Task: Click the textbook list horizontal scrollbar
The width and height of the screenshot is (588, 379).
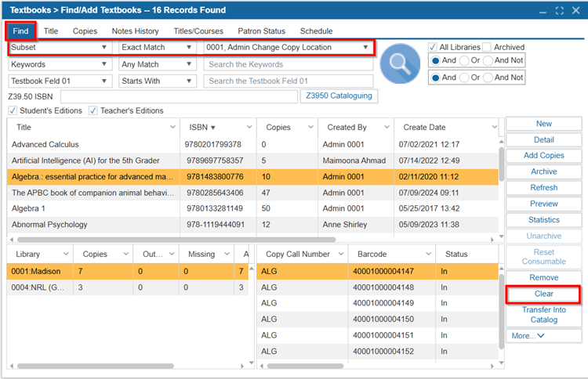Action: 176,240
